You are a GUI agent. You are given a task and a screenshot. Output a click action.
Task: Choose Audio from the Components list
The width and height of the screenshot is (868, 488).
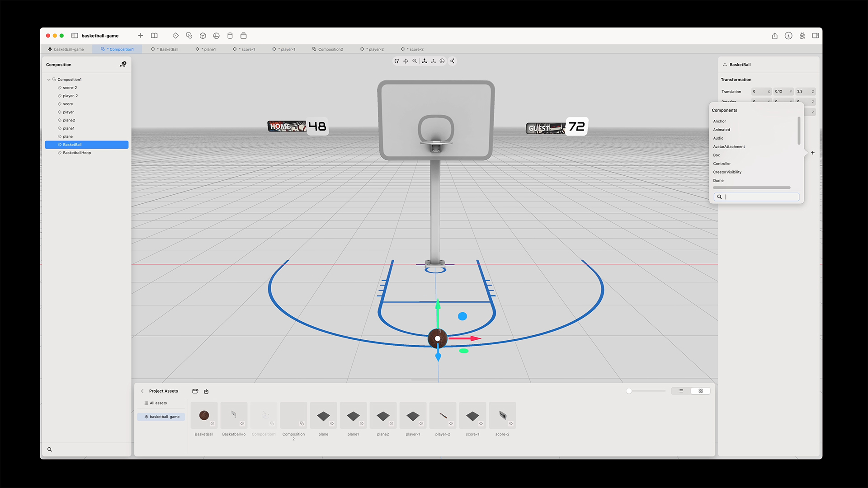718,138
